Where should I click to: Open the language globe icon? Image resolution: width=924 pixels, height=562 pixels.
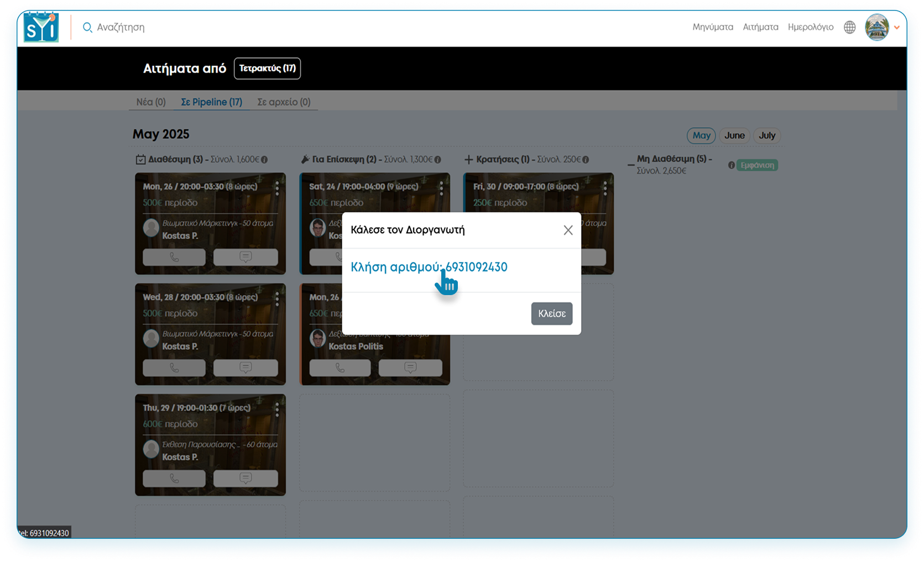pyautogui.click(x=849, y=27)
